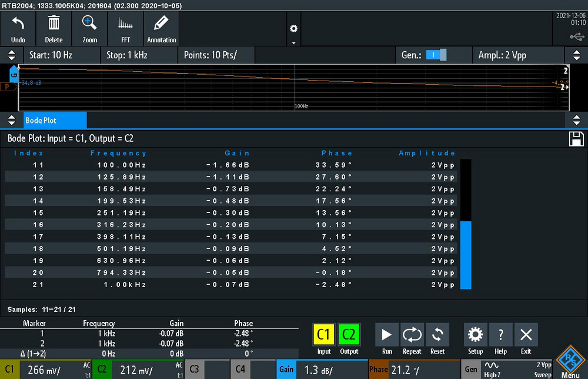Toggle the Gen. generator switch
This screenshot has height=379, width=588.
pyautogui.click(x=436, y=55)
